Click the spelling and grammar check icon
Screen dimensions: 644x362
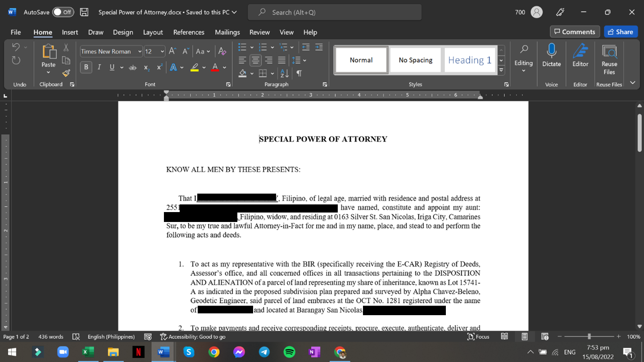coord(76,337)
